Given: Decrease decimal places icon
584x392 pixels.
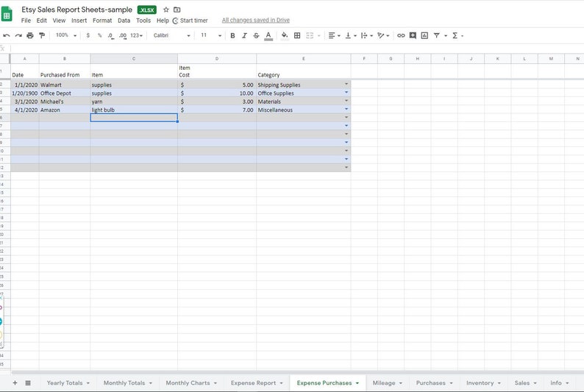Looking at the screenshot, I should point(110,35).
